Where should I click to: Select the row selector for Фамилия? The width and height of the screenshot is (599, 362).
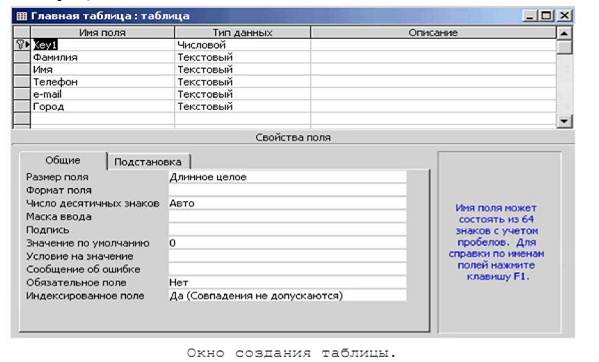[x=22, y=57]
